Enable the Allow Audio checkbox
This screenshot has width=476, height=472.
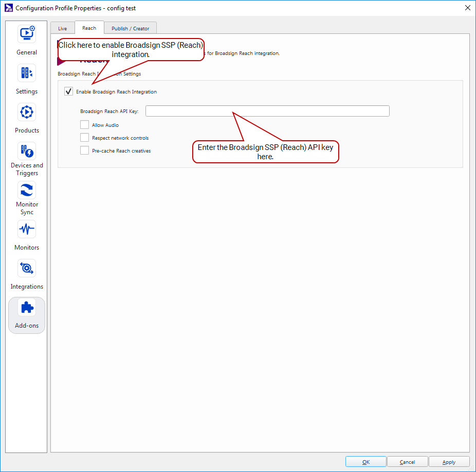tap(84, 125)
